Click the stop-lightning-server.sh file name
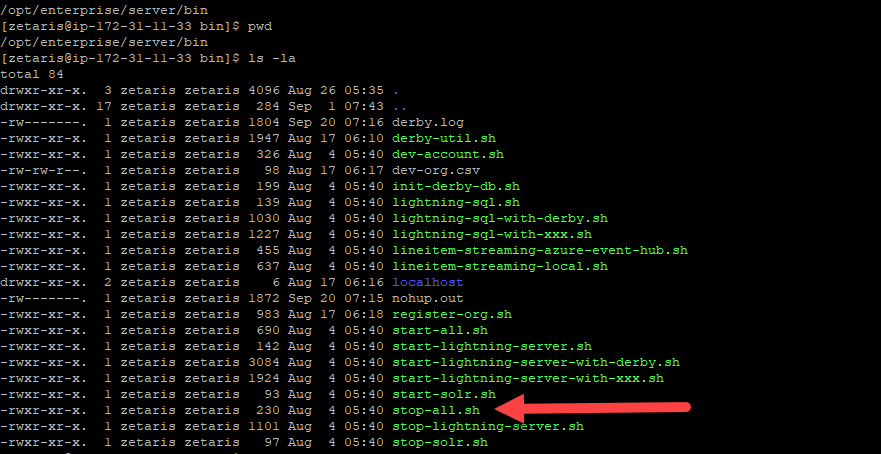Image resolution: width=881 pixels, height=454 pixels. coord(488,426)
